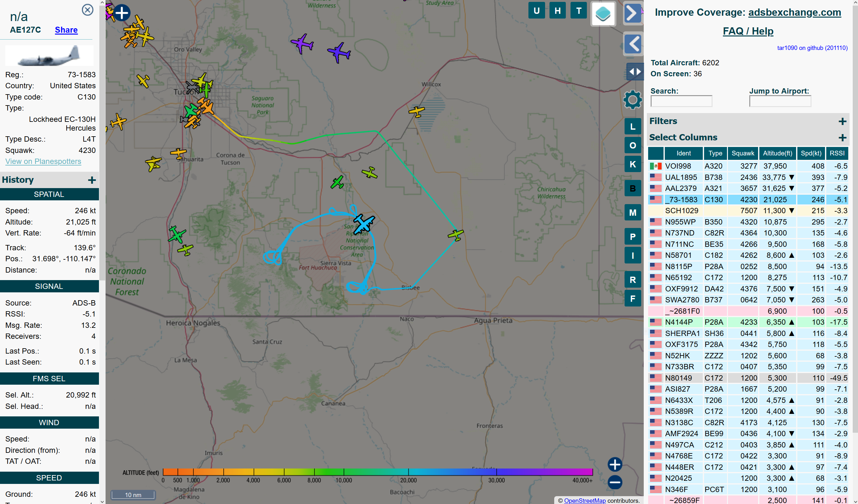The width and height of the screenshot is (858, 504).
Task: Sort table by Type column
Action: [x=715, y=154]
